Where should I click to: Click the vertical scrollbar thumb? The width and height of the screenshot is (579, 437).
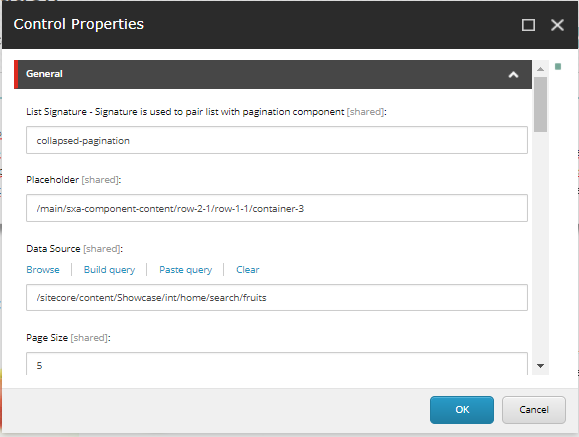coord(541,104)
